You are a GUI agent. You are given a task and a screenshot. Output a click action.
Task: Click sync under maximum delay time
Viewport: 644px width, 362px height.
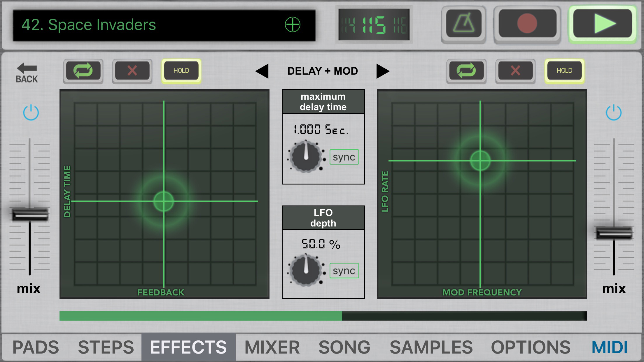click(344, 157)
